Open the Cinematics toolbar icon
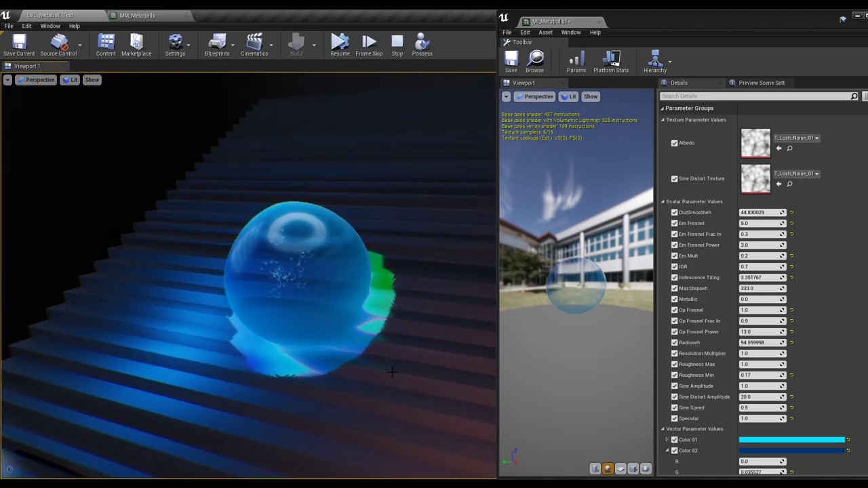The width and height of the screenshot is (868, 488). click(254, 45)
